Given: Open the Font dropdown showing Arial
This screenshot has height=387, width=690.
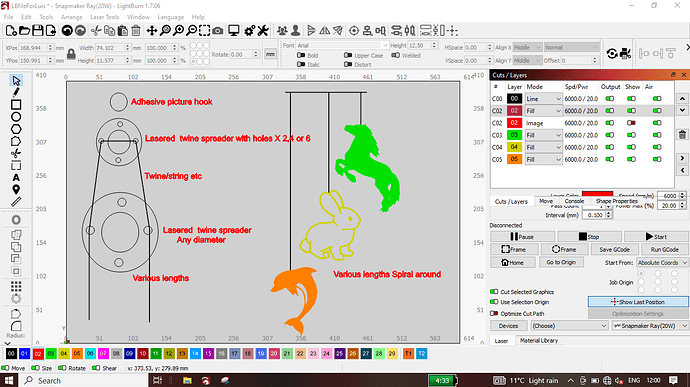Looking at the screenshot, I should [342, 45].
